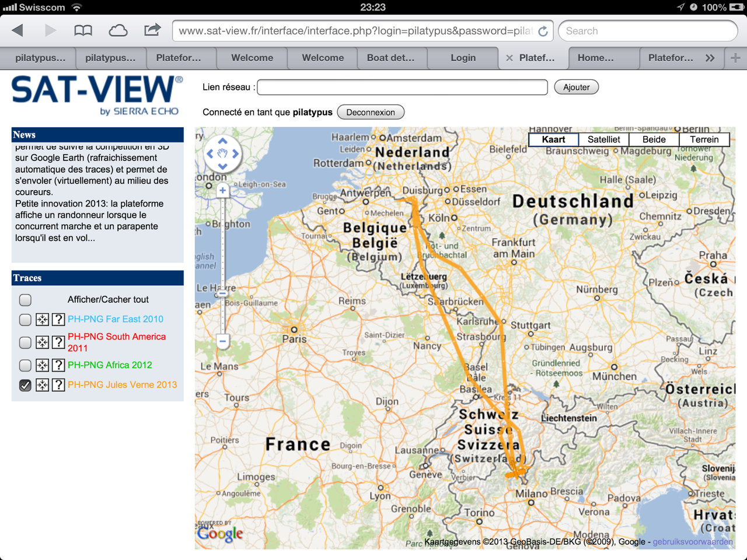The width and height of the screenshot is (747, 560).
Task: Switch map to Satelliet view
Action: pyautogui.click(x=604, y=139)
